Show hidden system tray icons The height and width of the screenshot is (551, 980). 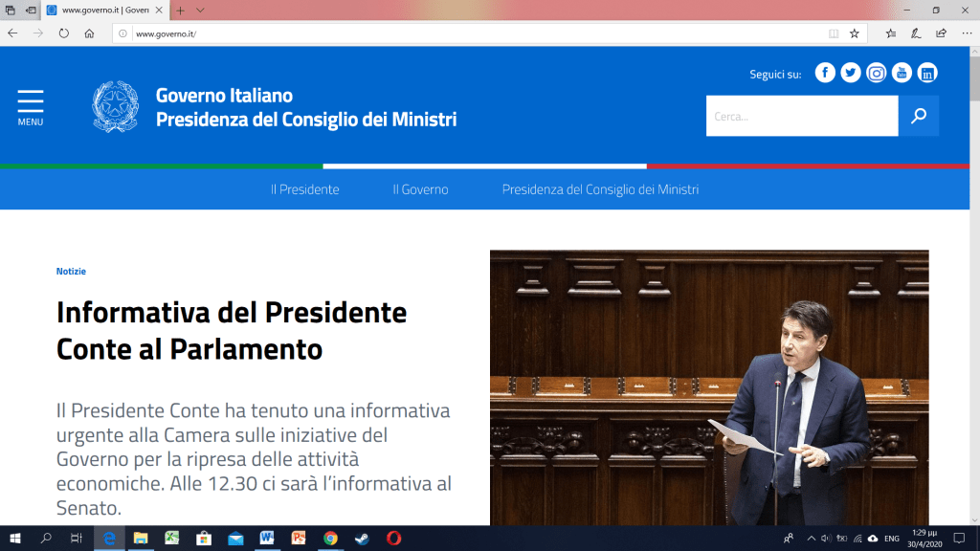coord(811,539)
